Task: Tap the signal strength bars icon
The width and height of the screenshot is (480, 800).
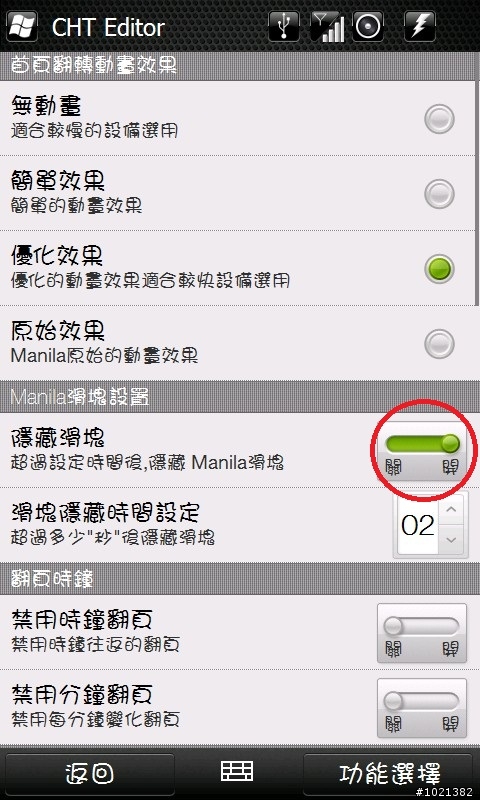Action: point(328,26)
